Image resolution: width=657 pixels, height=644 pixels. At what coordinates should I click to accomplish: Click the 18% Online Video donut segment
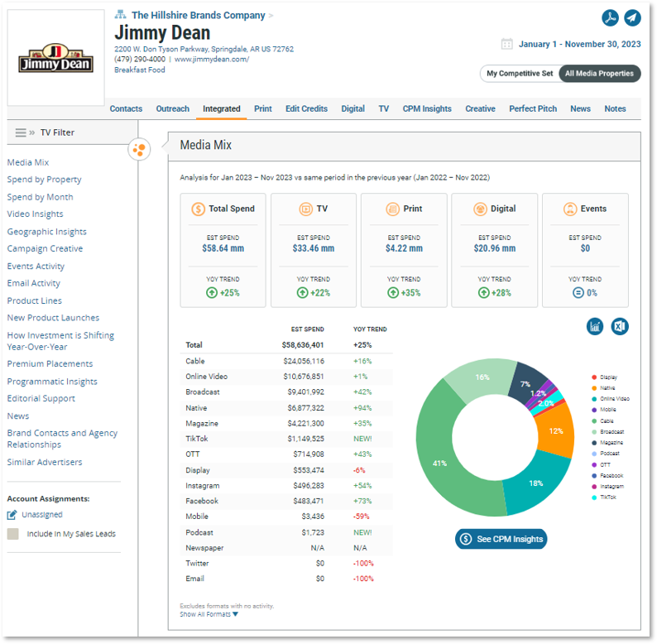[535, 483]
